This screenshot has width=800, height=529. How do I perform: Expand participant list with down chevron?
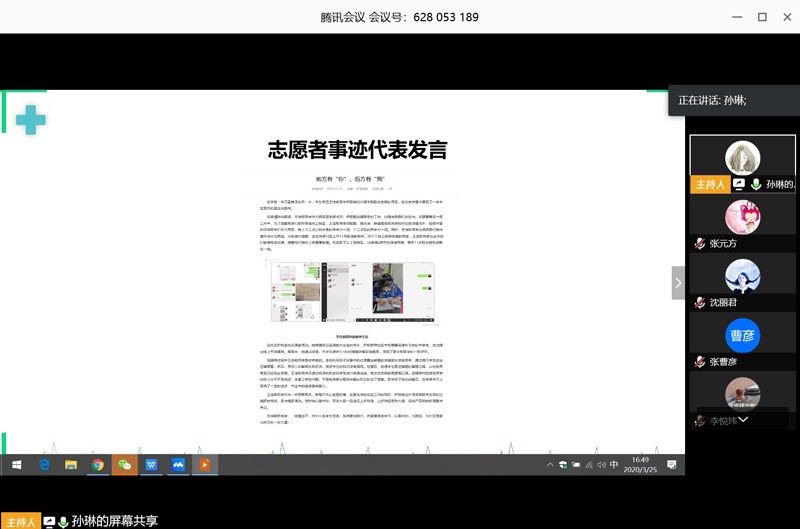point(742,421)
